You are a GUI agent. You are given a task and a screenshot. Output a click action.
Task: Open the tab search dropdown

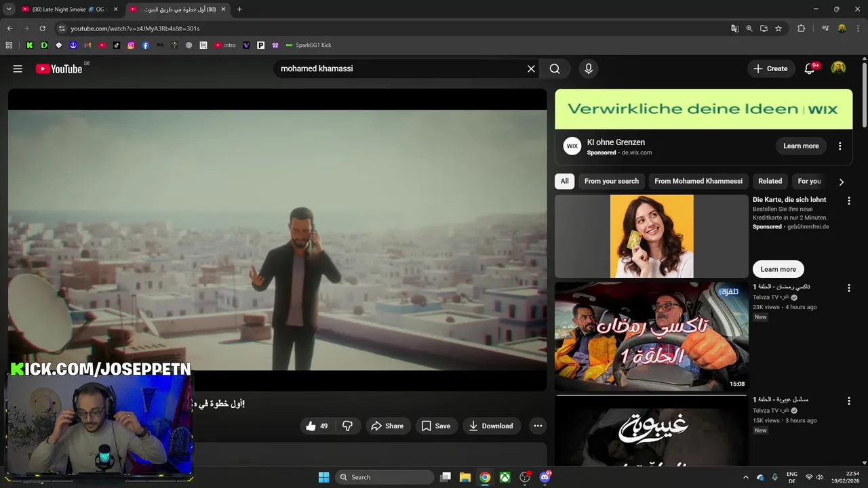pyautogui.click(x=9, y=9)
